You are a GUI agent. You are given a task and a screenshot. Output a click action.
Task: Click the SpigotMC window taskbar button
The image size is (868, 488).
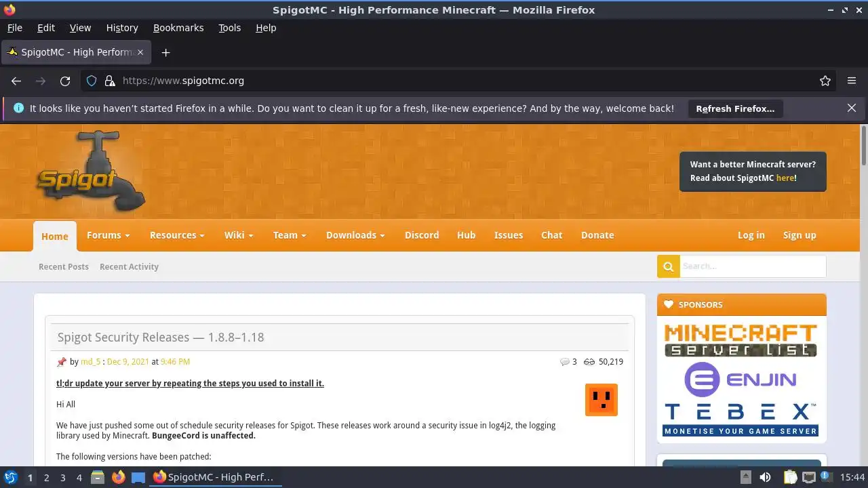[x=214, y=477]
